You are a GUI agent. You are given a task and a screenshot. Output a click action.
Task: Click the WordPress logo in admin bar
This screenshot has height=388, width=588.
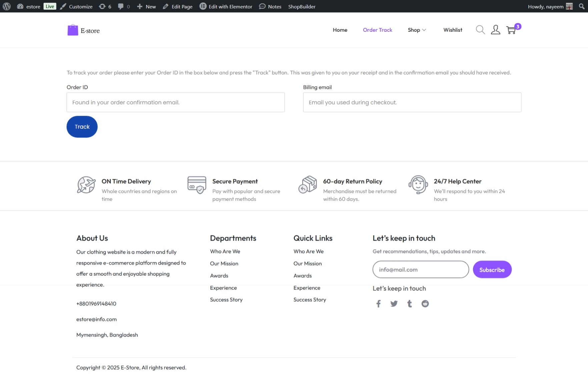click(x=7, y=6)
